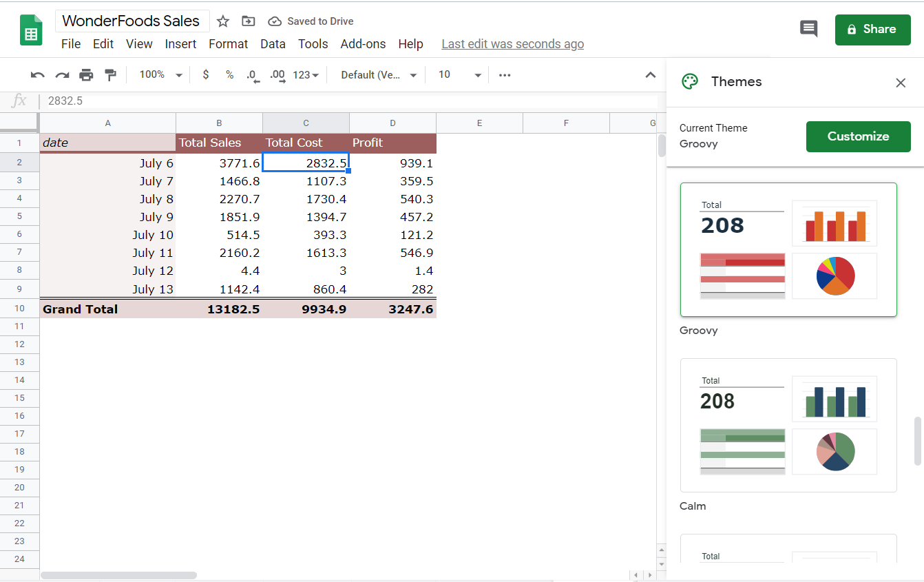924x582 pixels.
Task: Open the zoom level dropdown
Action: 159,74
